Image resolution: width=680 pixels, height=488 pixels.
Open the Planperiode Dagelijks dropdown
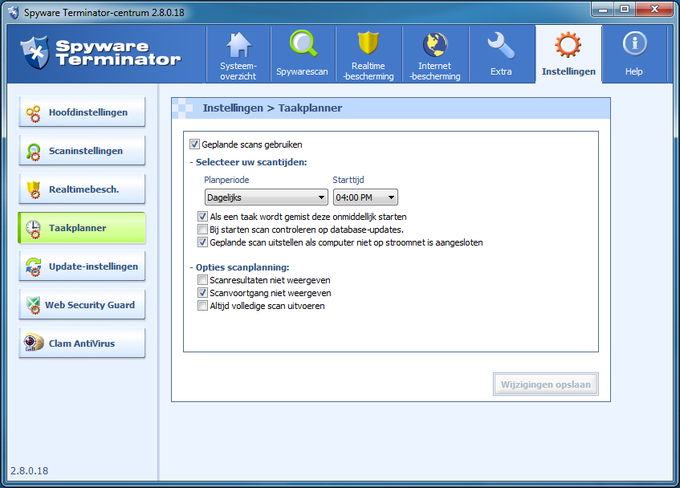266,197
